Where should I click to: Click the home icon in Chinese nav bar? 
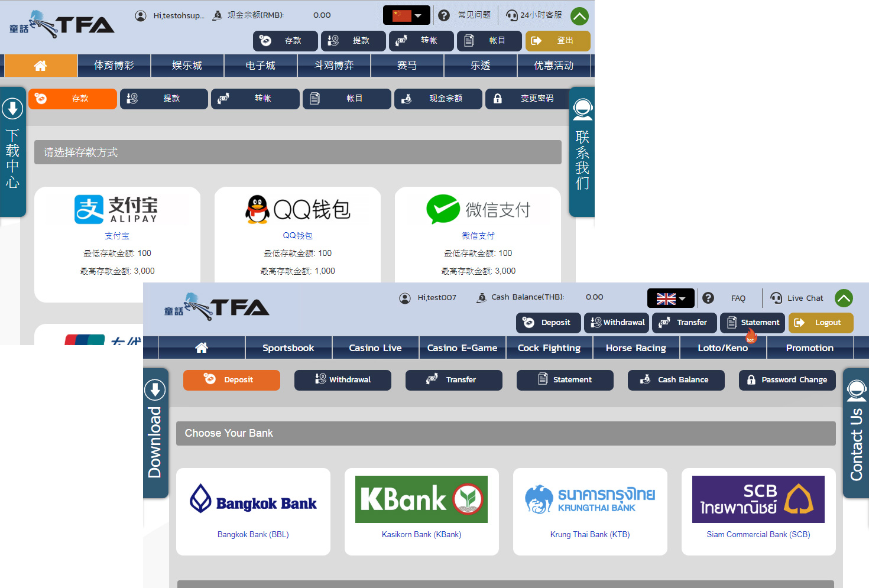tap(40, 66)
